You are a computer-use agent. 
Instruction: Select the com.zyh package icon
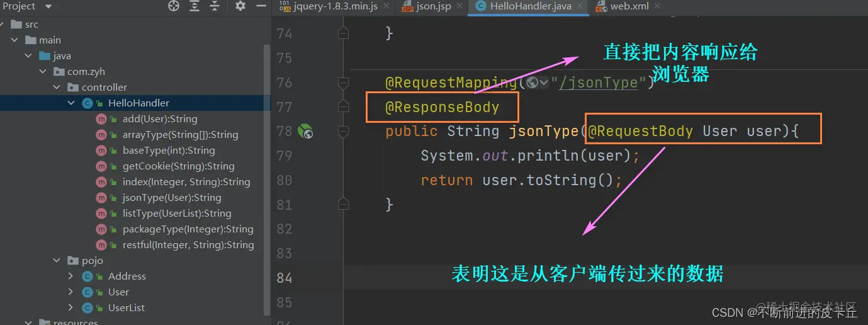[x=59, y=71]
